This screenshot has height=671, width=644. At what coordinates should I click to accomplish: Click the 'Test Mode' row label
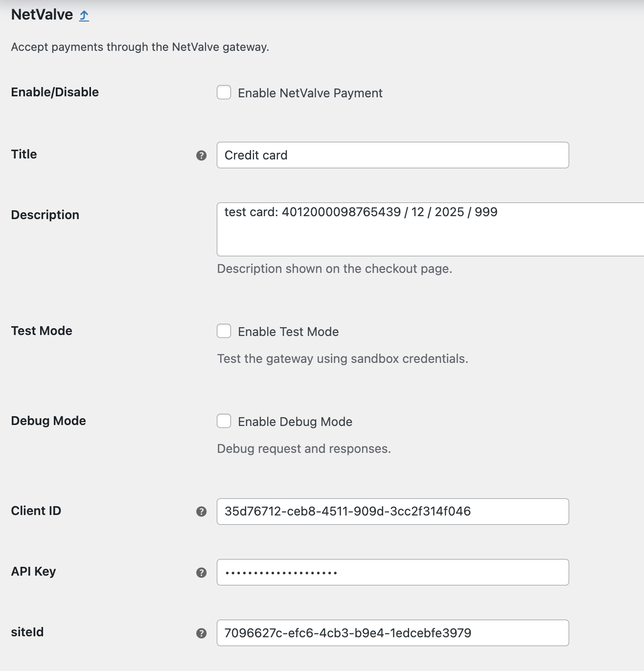(x=42, y=331)
